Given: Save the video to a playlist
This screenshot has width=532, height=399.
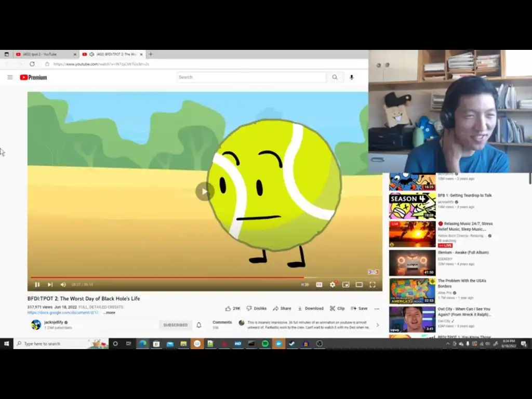Looking at the screenshot, I should [x=359, y=309].
